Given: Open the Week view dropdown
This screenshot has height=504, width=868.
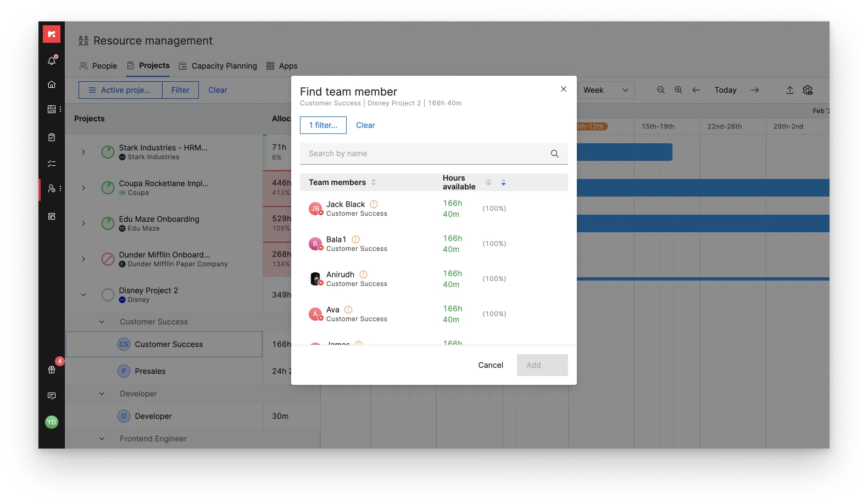Looking at the screenshot, I should pos(607,90).
